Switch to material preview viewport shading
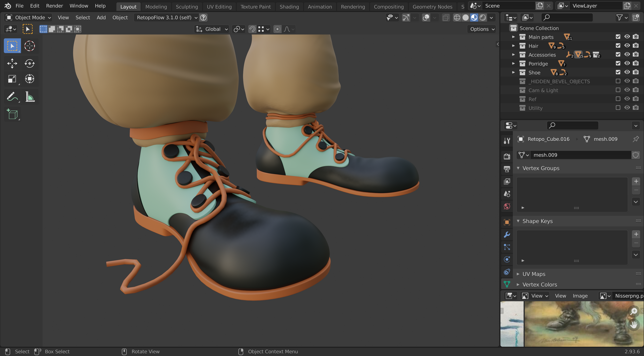 (474, 17)
